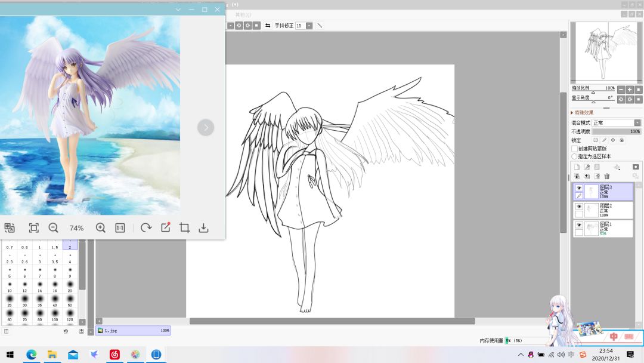Click the navigator preview thumbnail

point(605,52)
